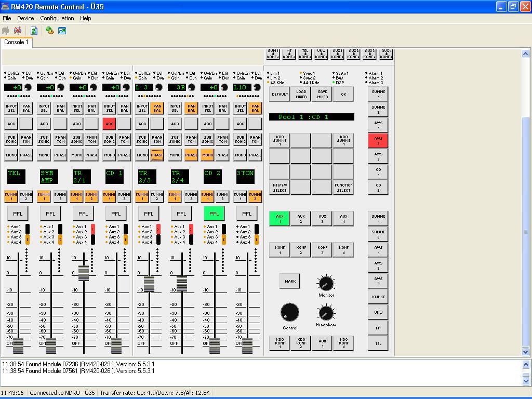Toggle PFL on the TEL channel
The height and width of the screenshot is (399, 532).
point(18,214)
